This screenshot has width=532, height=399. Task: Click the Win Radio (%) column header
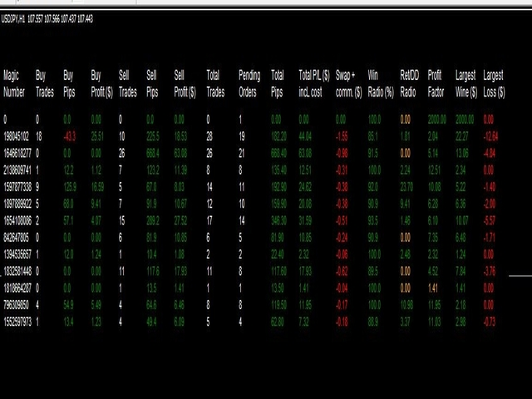point(381,83)
